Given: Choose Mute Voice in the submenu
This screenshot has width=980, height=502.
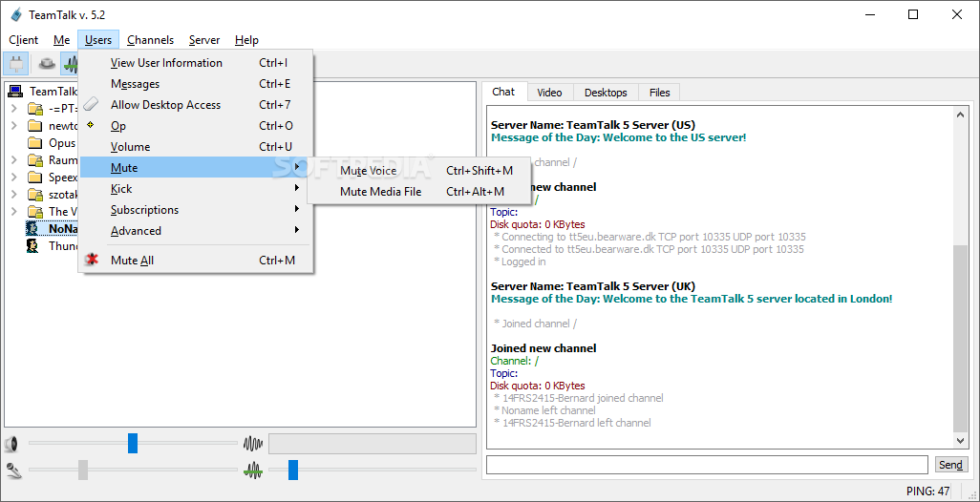Looking at the screenshot, I should point(419,171).
